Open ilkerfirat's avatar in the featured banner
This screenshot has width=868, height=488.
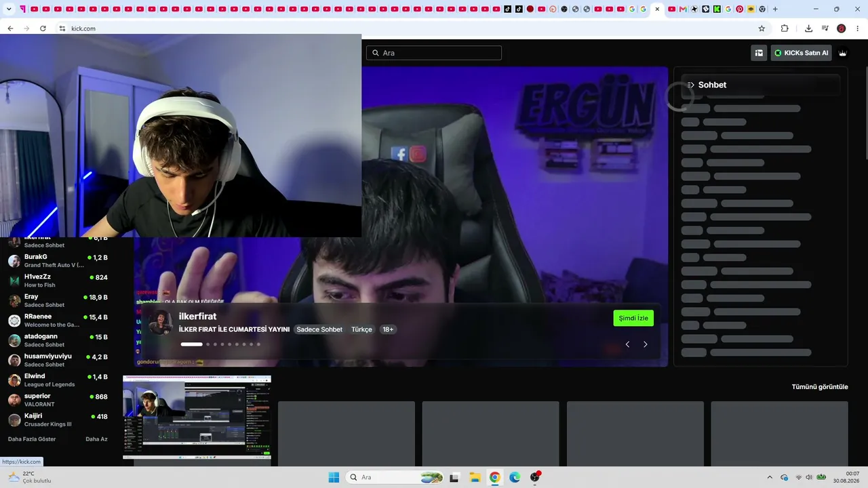coord(161,322)
